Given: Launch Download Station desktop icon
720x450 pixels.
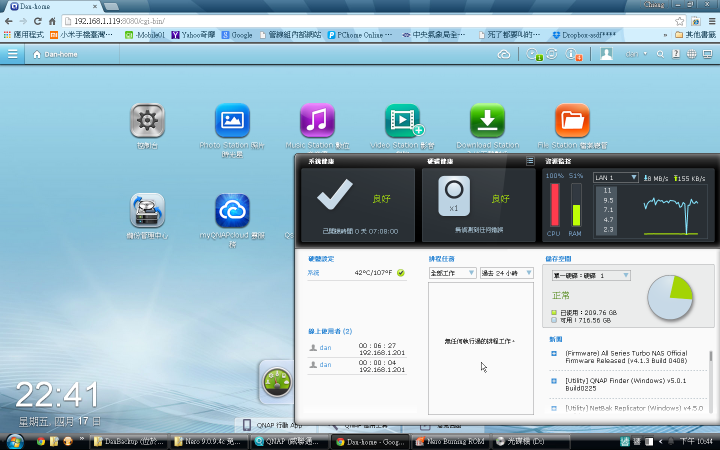Looking at the screenshot, I should [487, 121].
